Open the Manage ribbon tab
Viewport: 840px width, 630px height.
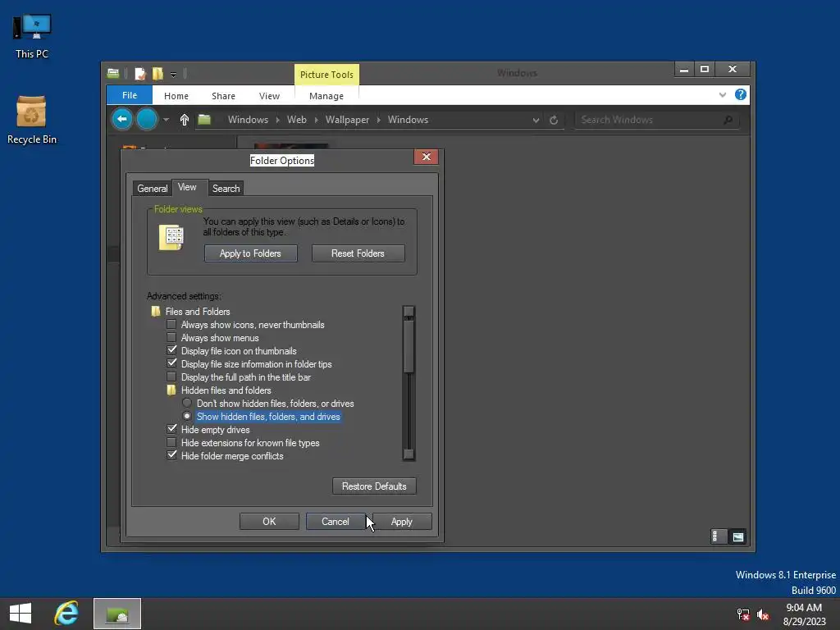(x=326, y=95)
